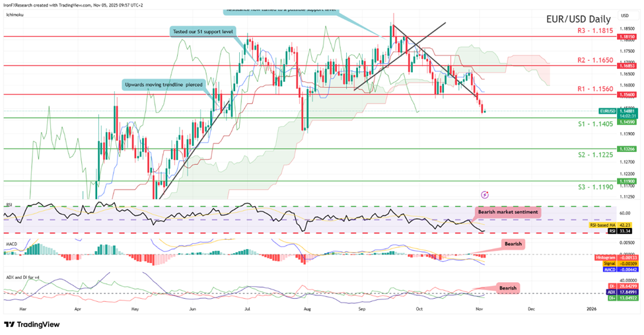This screenshot has width=644, height=335.
Task: Click 'Upwards moving trendline pierced' annotation
Action: (164, 84)
